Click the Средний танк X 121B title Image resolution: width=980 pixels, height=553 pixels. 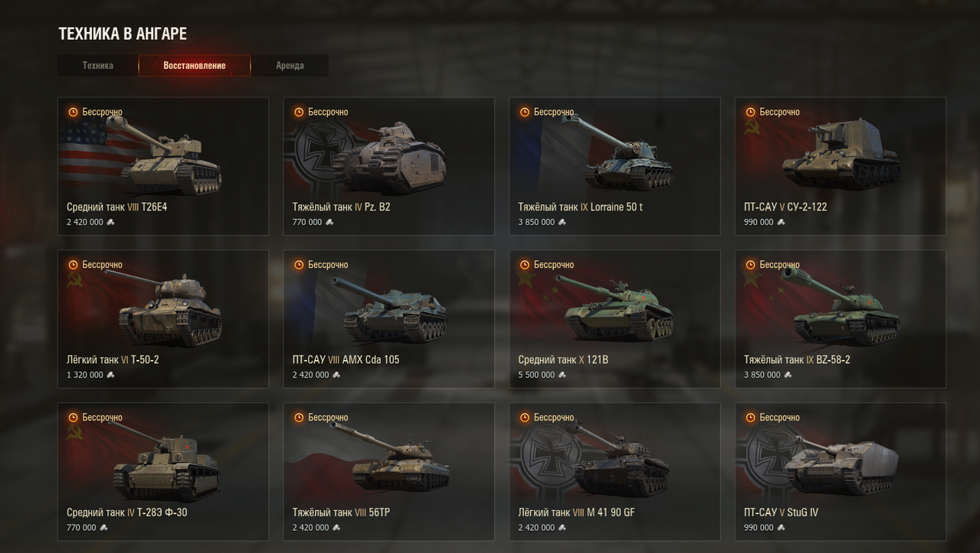point(563,360)
